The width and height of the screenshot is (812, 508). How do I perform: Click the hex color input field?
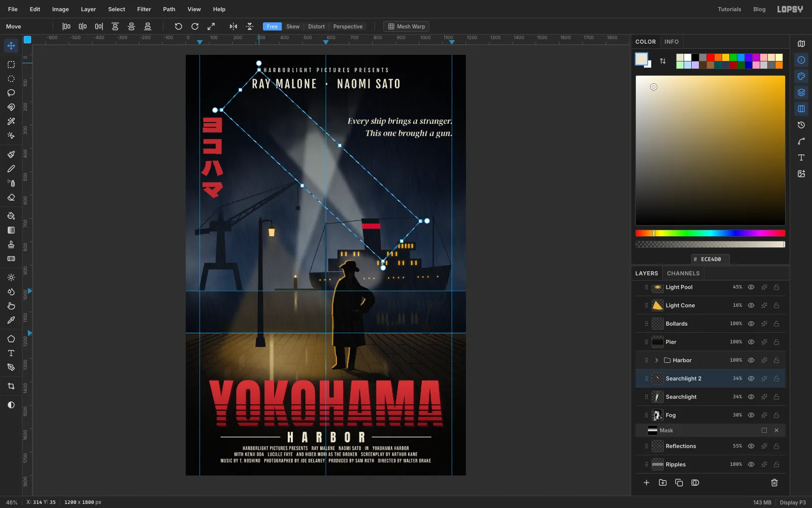pyautogui.click(x=710, y=259)
